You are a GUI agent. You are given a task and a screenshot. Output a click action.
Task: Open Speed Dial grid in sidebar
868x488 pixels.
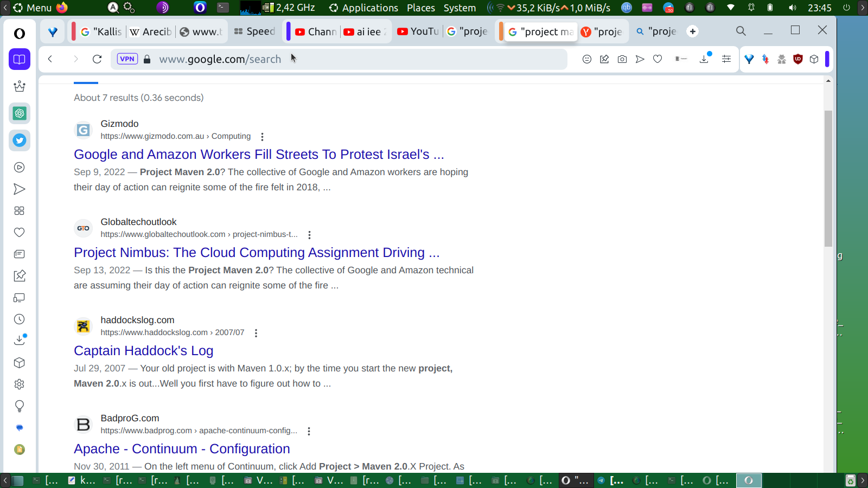pyautogui.click(x=20, y=211)
